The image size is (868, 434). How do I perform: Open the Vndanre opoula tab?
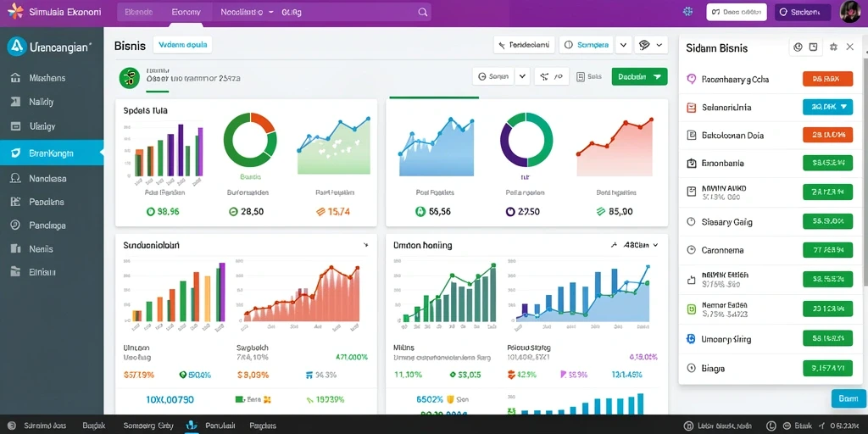[x=182, y=46]
